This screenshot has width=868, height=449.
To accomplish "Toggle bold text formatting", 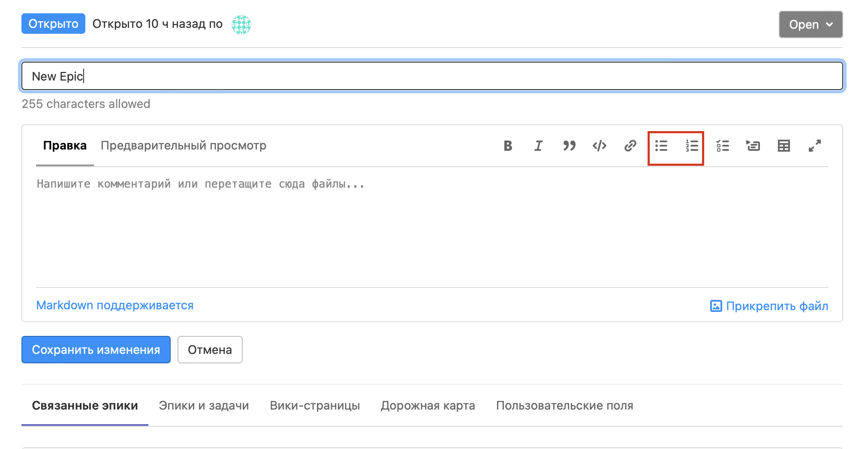I will (x=508, y=146).
